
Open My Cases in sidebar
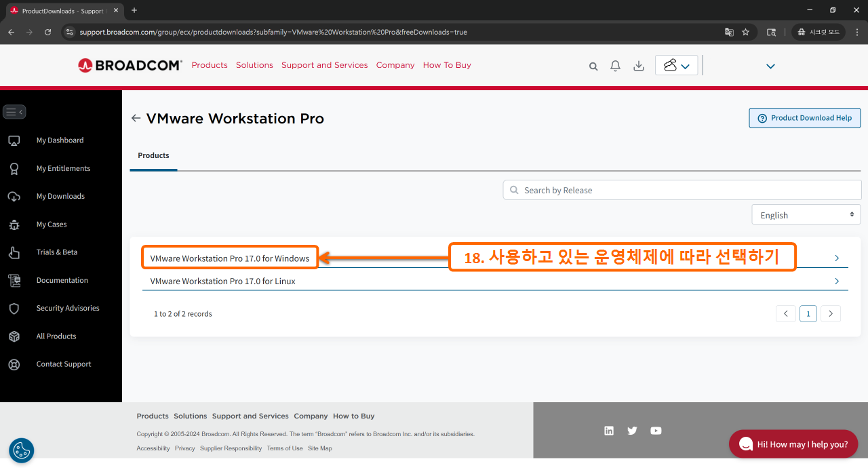[x=52, y=225]
